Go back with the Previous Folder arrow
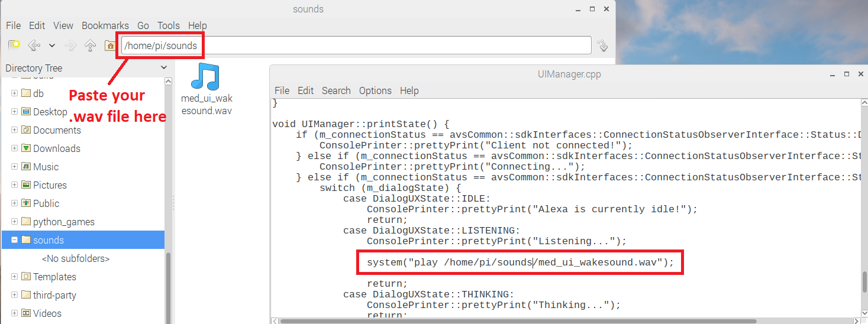The height and width of the screenshot is (324, 868). click(34, 45)
